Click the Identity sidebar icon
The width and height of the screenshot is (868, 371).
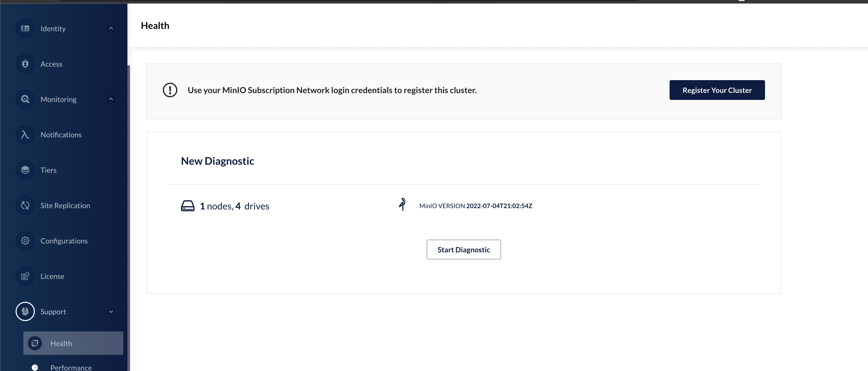click(25, 28)
